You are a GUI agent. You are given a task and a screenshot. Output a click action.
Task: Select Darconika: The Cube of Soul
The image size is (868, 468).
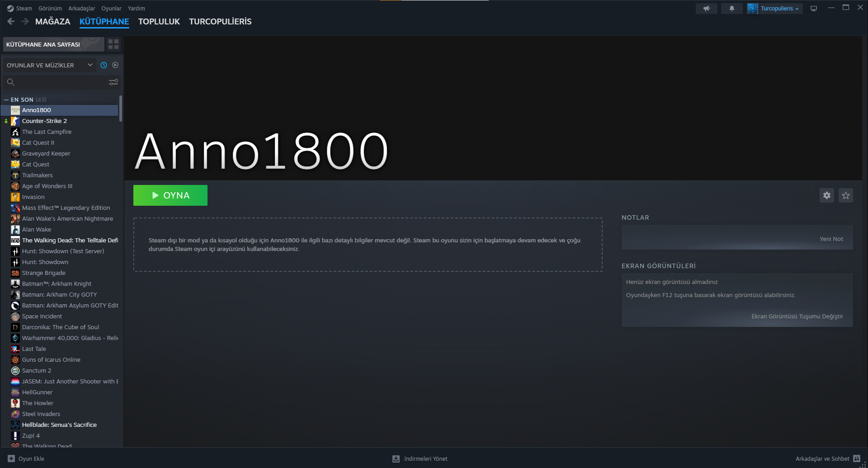click(59, 327)
